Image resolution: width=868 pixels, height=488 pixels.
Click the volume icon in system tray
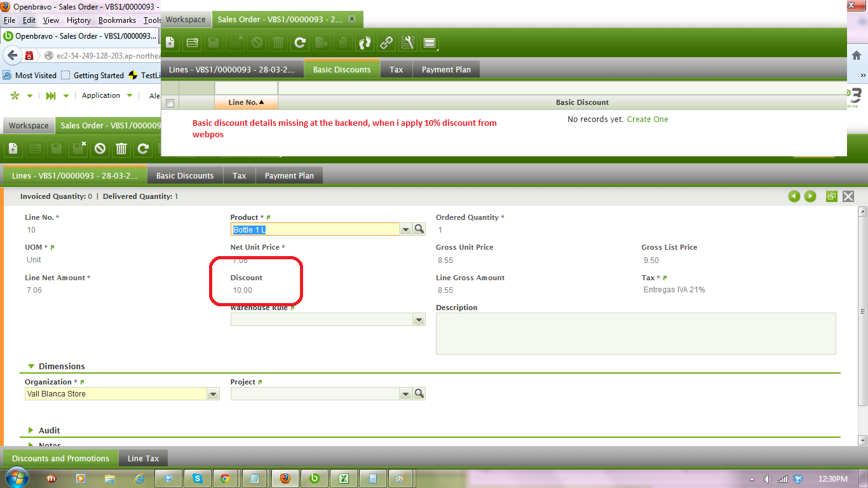pos(768,478)
